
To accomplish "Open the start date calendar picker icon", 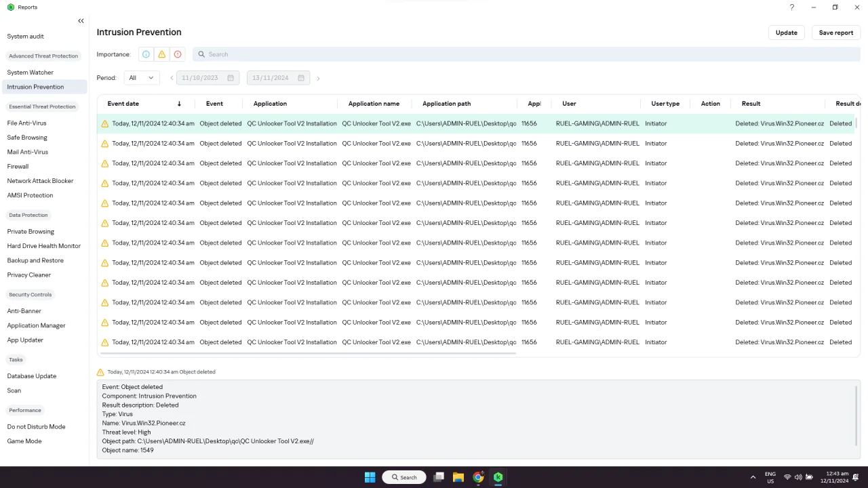I will pos(231,78).
